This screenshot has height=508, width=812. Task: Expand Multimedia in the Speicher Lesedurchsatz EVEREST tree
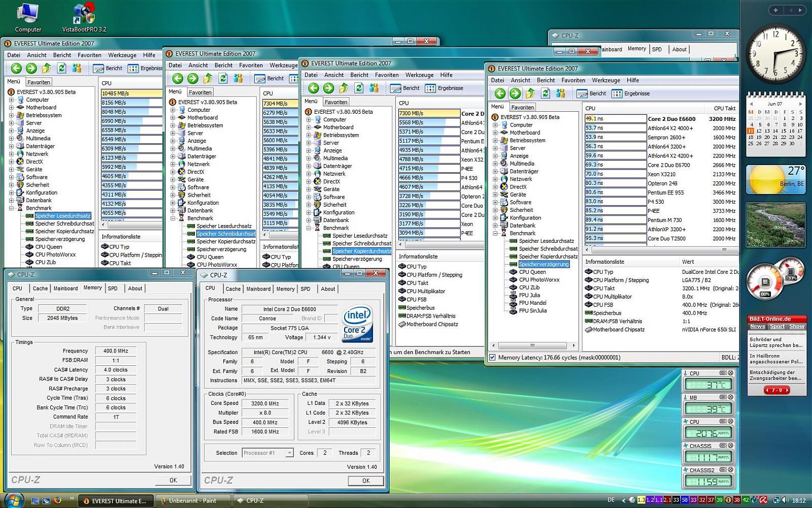tap(11, 138)
